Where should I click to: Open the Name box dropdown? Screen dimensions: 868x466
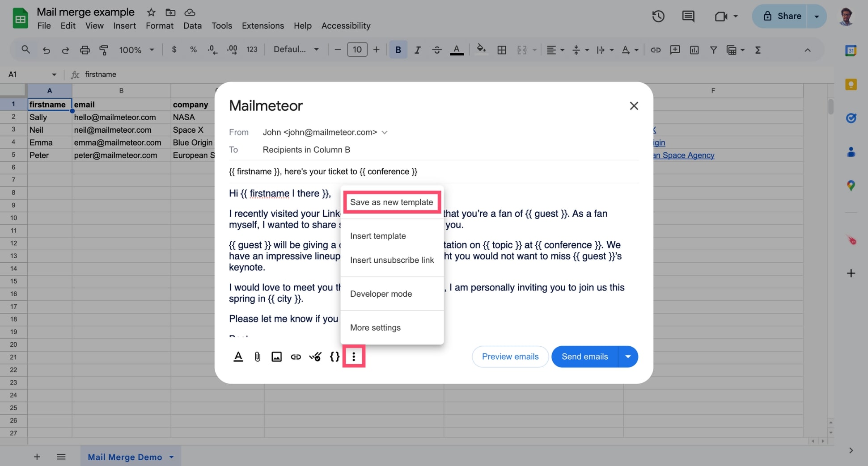click(54, 75)
